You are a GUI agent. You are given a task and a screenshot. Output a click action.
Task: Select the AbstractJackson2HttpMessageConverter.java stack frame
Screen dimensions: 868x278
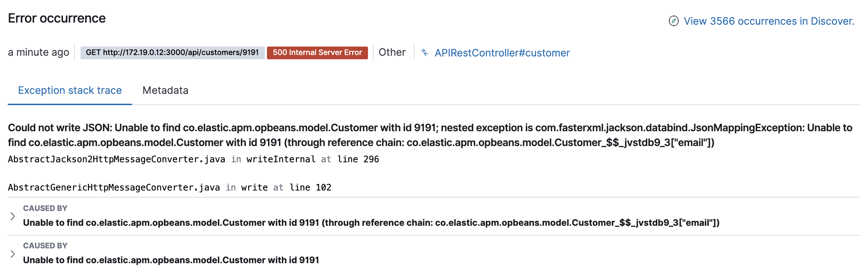[x=194, y=159]
